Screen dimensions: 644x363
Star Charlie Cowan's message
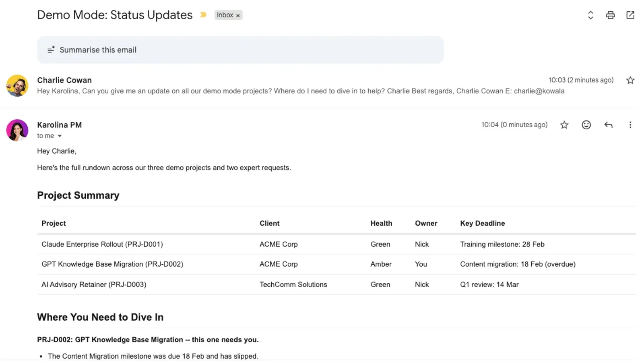click(630, 80)
